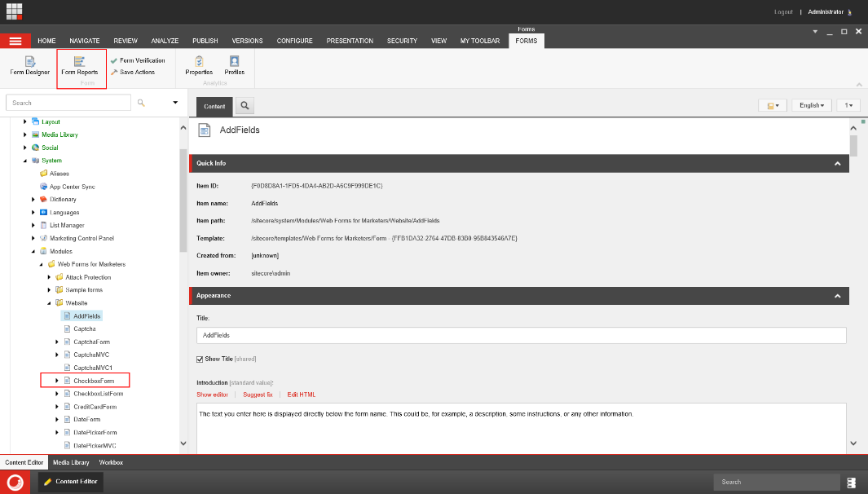Run Form Verification

click(142, 60)
